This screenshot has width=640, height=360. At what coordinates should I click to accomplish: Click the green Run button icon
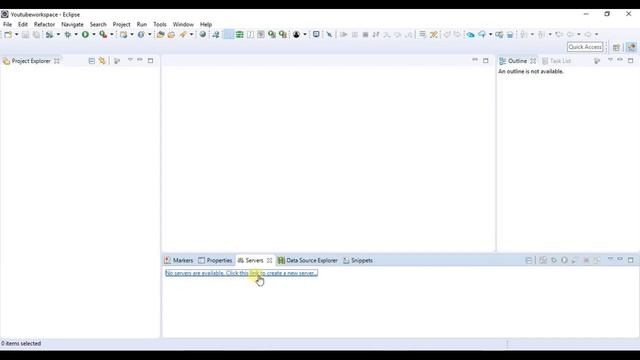point(85,35)
